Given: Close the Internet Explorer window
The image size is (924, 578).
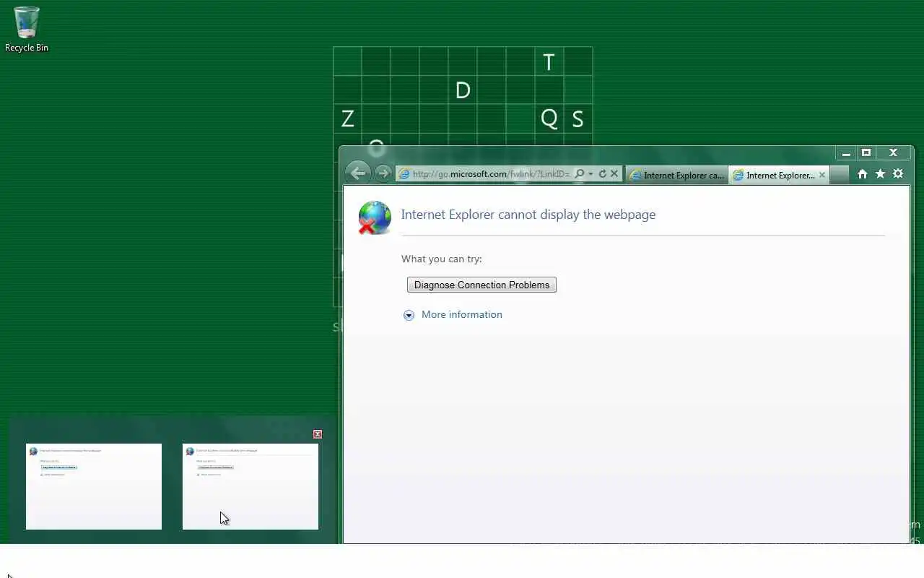Looking at the screenshot, I should point(894,153).
